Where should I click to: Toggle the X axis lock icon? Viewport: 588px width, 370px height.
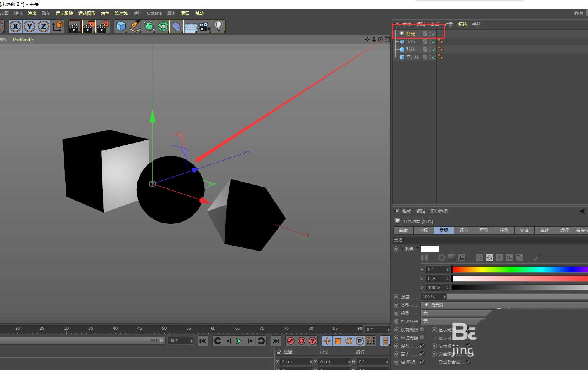coord(16,26)
